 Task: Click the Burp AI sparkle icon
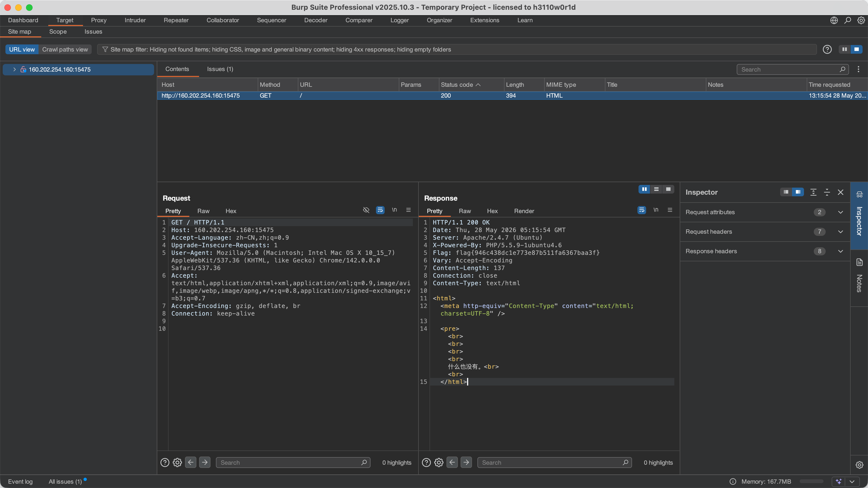tap(839, 481)
